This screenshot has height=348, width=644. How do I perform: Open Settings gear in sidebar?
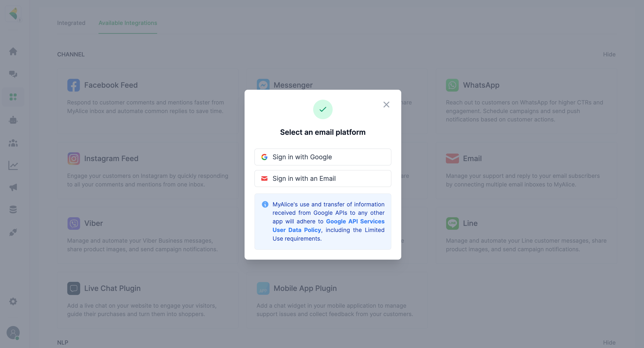coord(13,301)
